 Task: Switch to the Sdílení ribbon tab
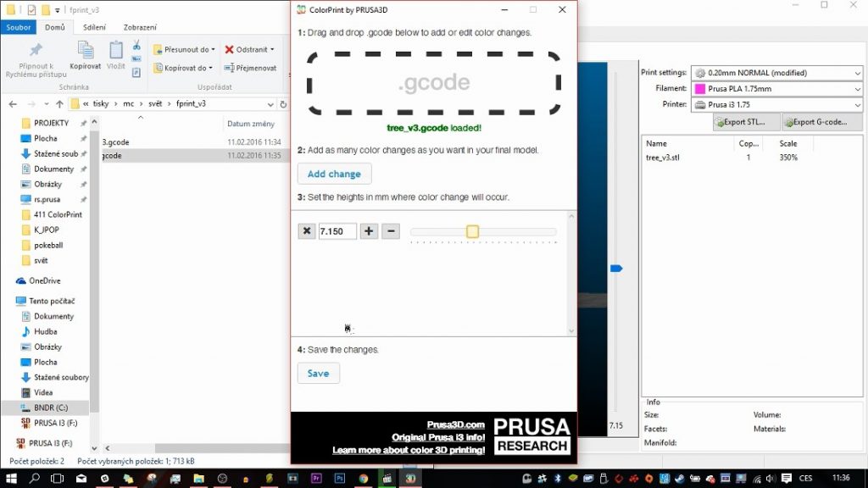pos(94,27)
